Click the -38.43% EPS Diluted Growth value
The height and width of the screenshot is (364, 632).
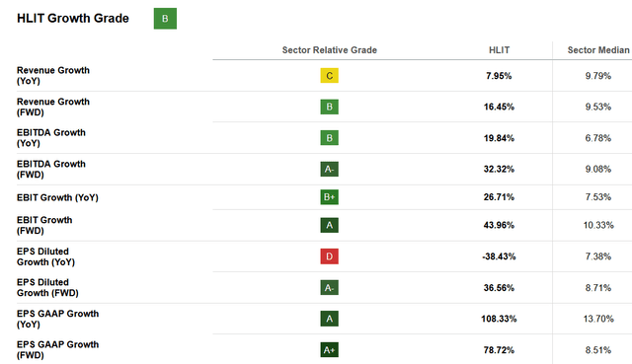499,256
